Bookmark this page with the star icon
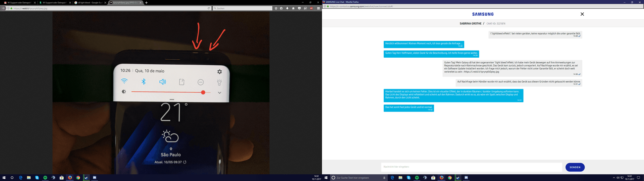The height and width of the screenshot is (181, 644). [276, 8]
